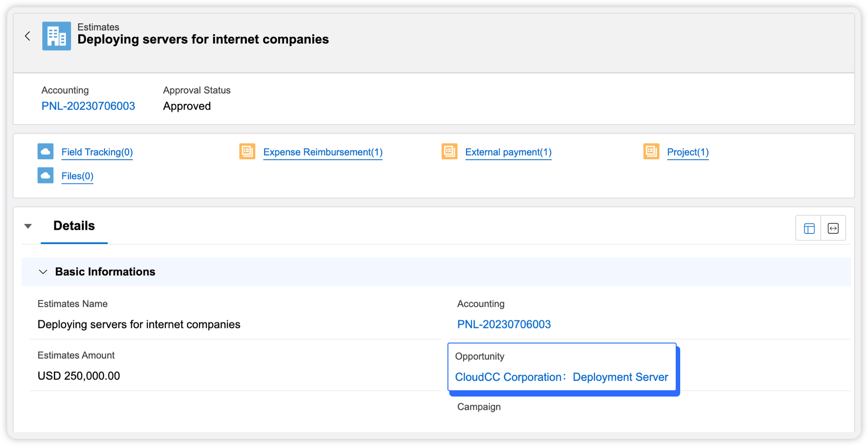Open the Expense Reimbursement(1) related list
The height and width of the screenshot is (446, 868).
tap(323, 152)
